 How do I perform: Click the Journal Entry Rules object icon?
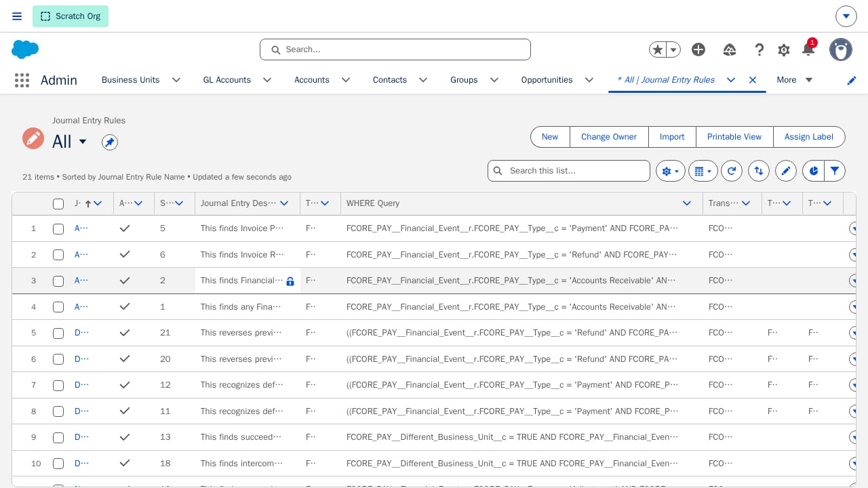point(33,138)
